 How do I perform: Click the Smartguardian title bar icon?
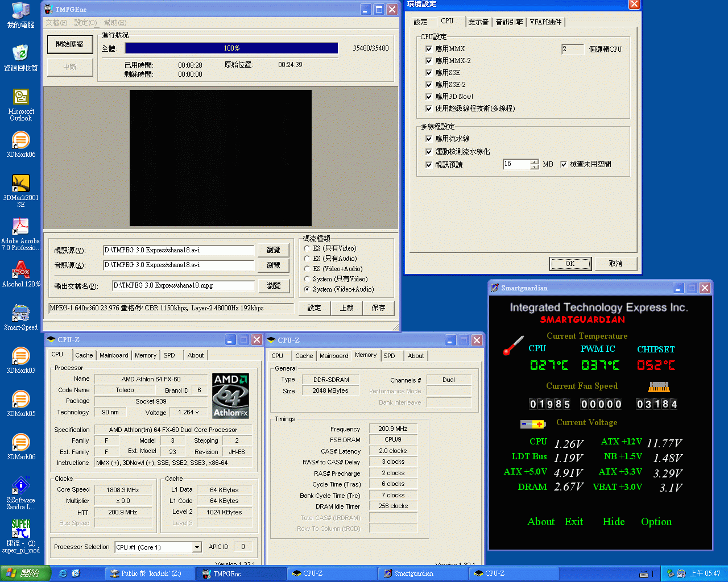coord(495,288)
